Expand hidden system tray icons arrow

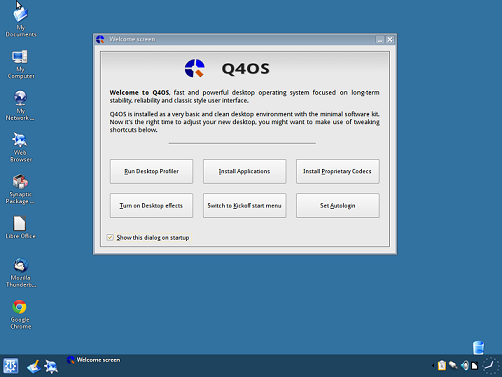point(433,366)
